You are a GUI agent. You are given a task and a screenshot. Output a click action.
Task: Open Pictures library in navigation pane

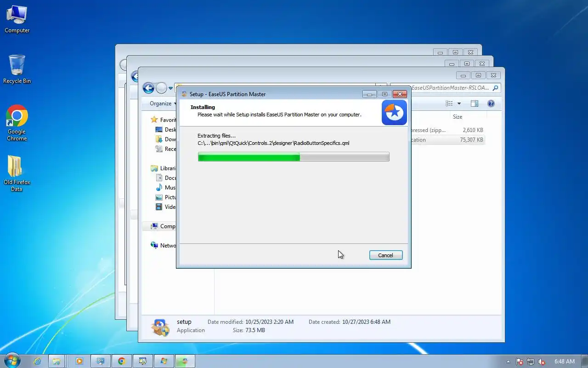166,197
